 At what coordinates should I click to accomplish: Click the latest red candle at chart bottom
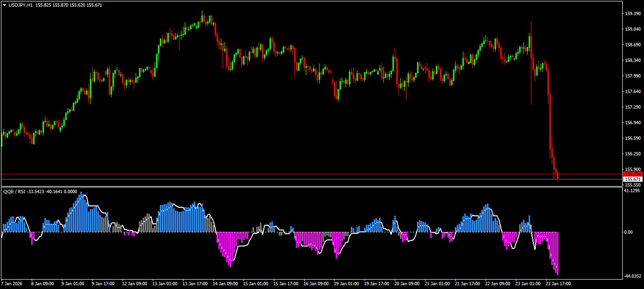(558, 176)
